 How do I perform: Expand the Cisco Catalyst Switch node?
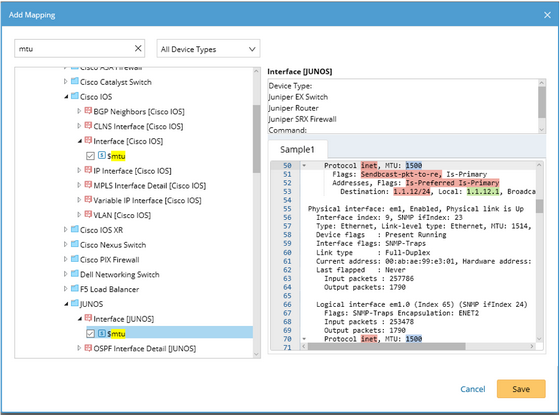pyautogui.click(x=65, y=82)
